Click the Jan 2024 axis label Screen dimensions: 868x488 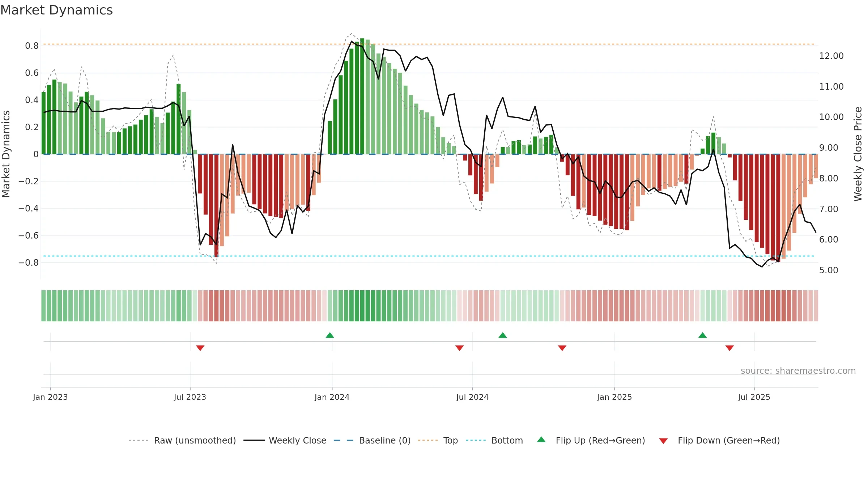pos(332,397)
